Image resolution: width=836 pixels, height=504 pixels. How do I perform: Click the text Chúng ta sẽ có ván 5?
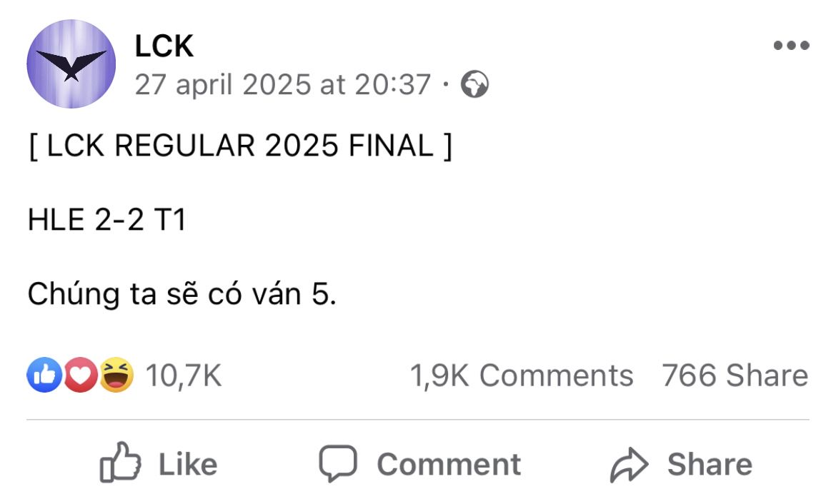point(181,294)
